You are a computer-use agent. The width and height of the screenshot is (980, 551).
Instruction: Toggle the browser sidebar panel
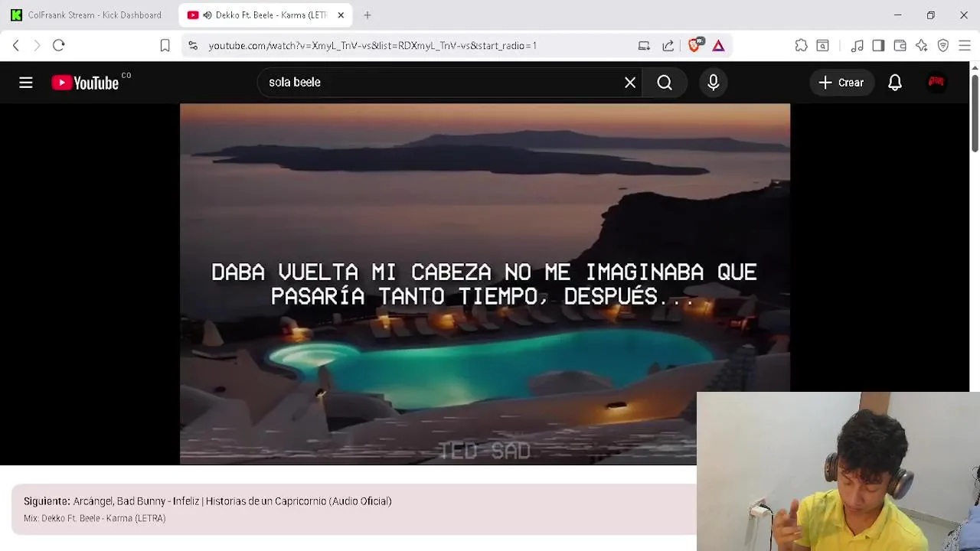click(x=878, y=46)
